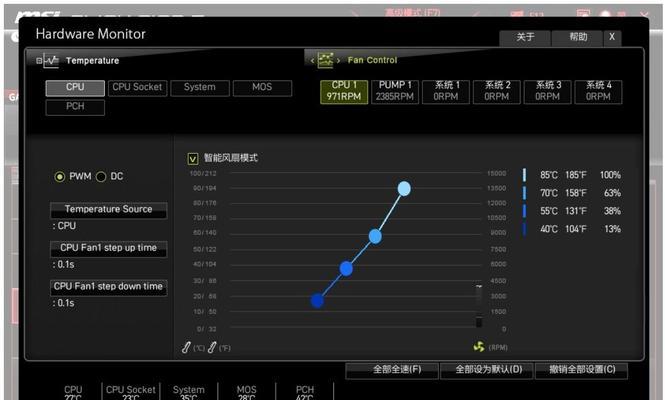Click the right arrow beside Fan Control icon
This screenshot has height=400, width=665.
point(338,61)
